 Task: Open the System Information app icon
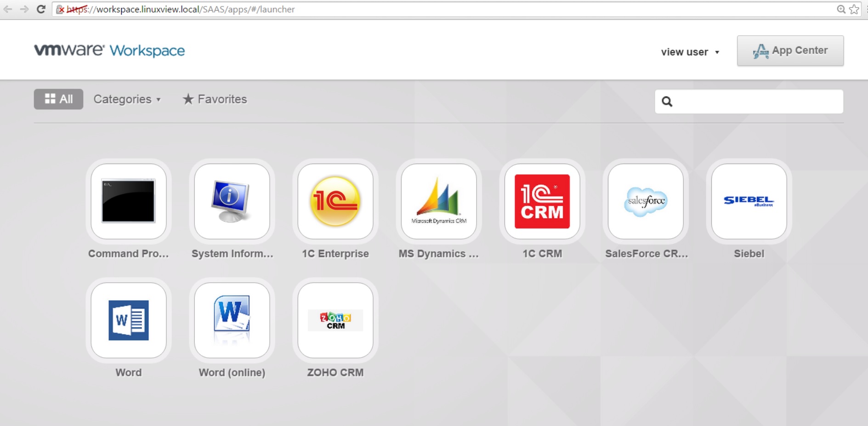click(x=232, y=201)
